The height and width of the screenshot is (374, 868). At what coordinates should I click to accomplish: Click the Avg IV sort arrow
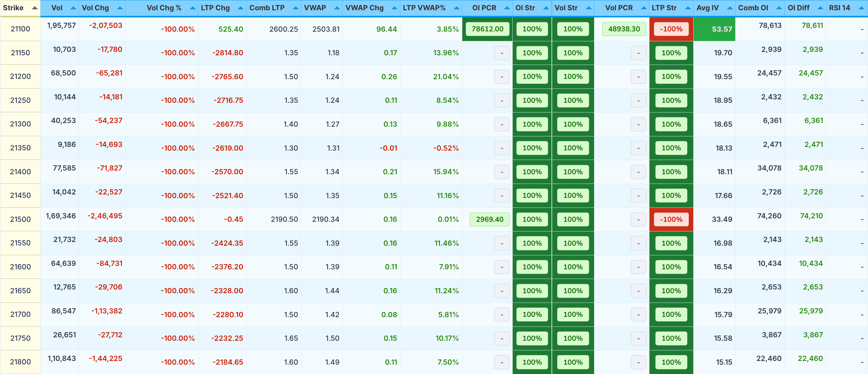point(730,8)
